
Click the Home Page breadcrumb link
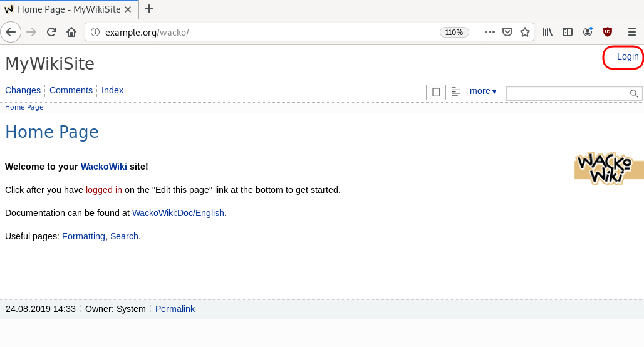coord(24,107)
